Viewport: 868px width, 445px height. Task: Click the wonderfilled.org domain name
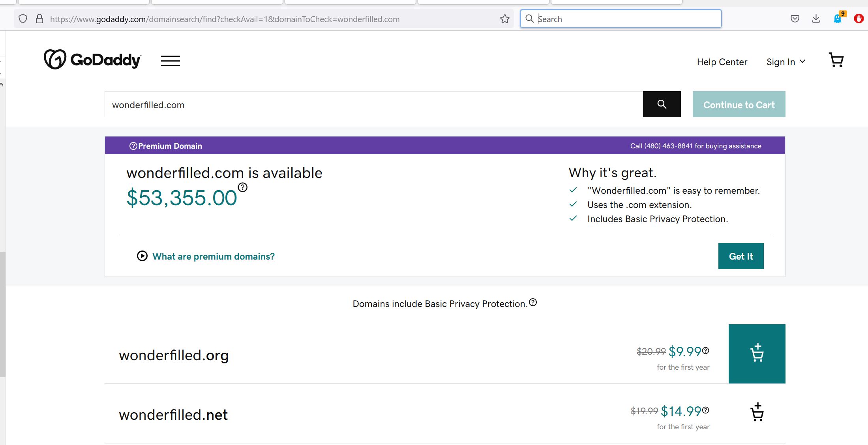click(x=174, y=355)
